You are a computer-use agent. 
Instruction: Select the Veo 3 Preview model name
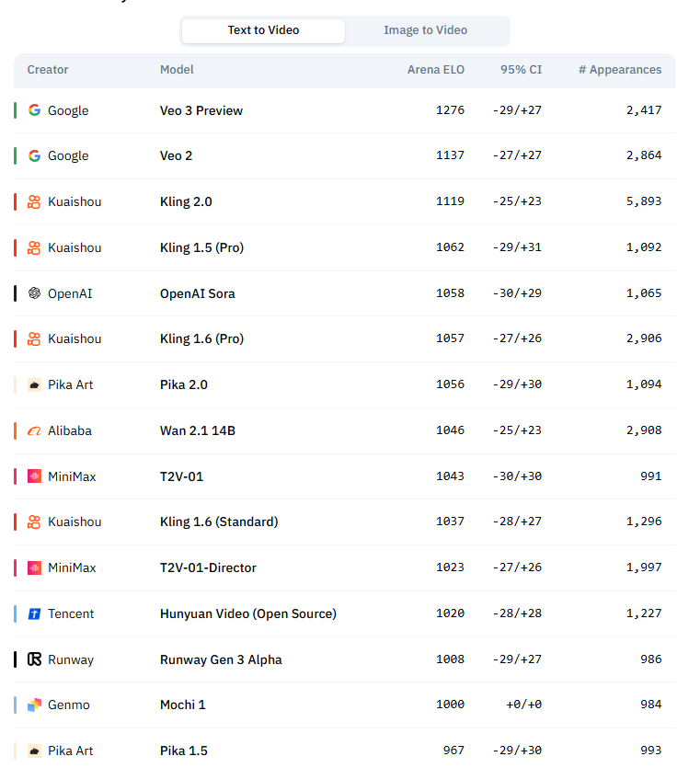(x=201, y=110)
